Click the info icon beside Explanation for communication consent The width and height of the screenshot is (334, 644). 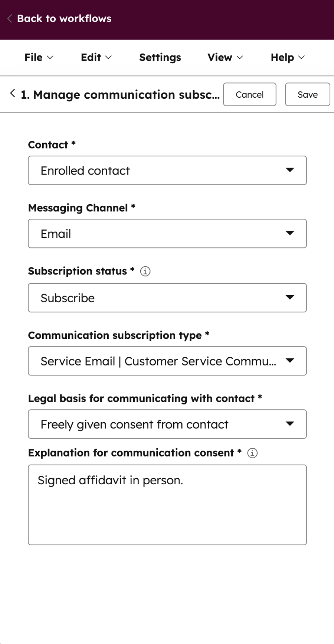pos(252,453)
